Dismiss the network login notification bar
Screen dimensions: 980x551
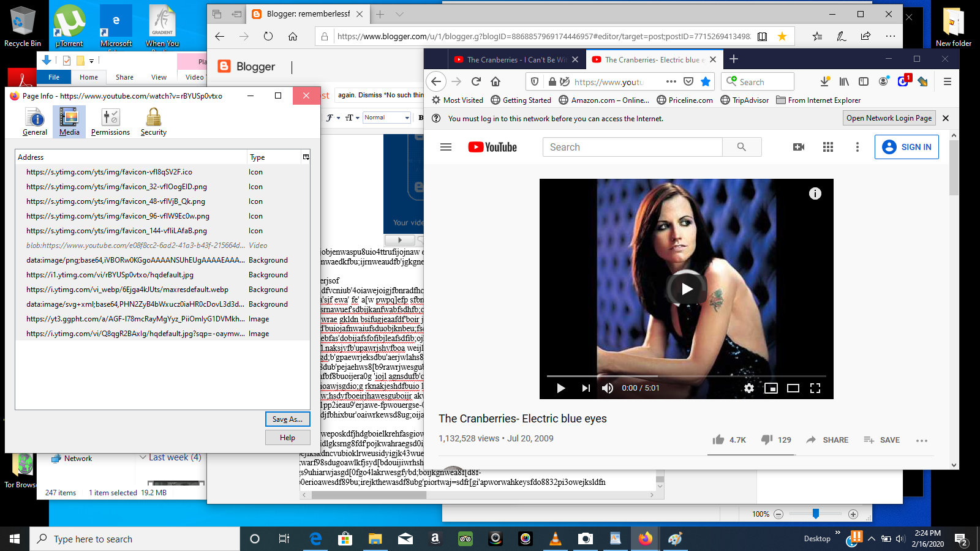coord(946,118)
